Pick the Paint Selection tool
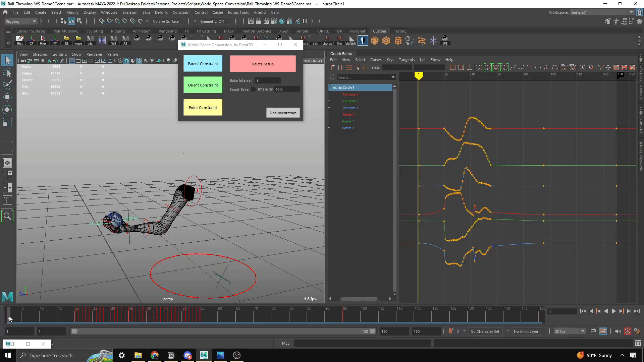The width and height of the screenshot is (644, 362). pyautogui.click(x=7, y=85)
